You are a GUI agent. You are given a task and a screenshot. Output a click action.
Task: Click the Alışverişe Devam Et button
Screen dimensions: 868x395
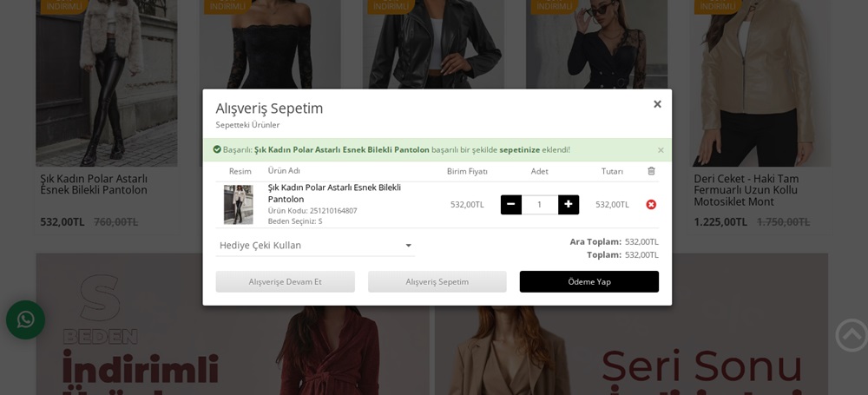point(285,281)
